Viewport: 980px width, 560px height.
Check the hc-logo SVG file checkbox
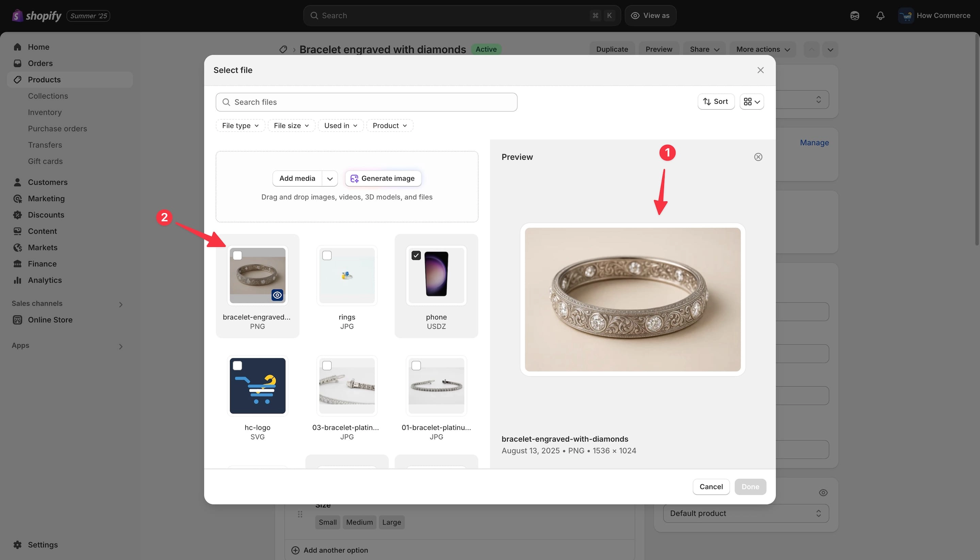[238, 366]
